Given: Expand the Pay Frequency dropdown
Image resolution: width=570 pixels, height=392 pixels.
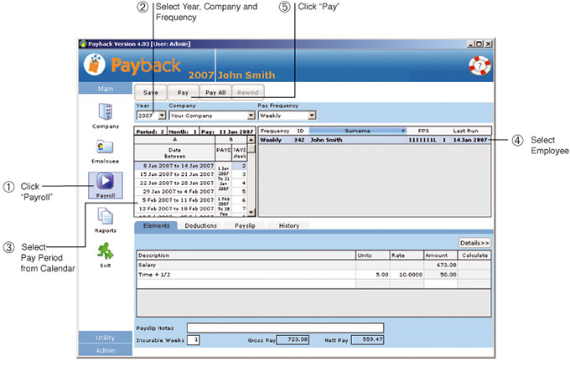Looking at the screenshot, I should pos(312,116).
